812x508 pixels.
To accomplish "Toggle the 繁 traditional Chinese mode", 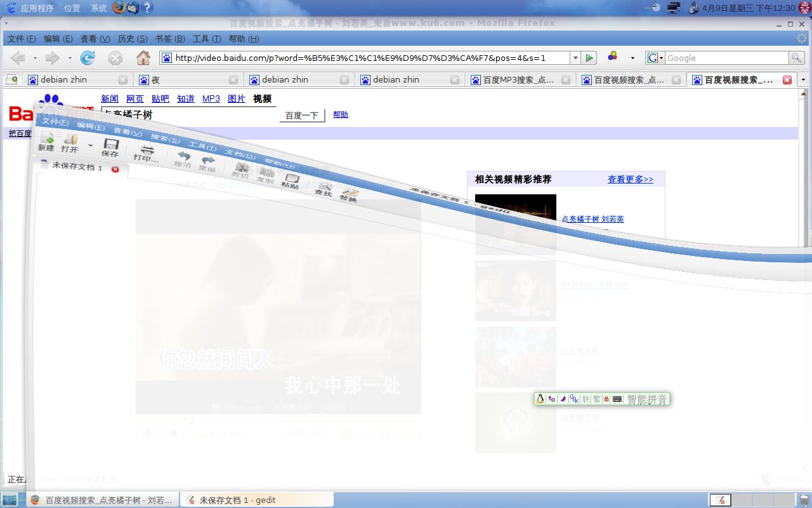I will click(x=597, y=399).
